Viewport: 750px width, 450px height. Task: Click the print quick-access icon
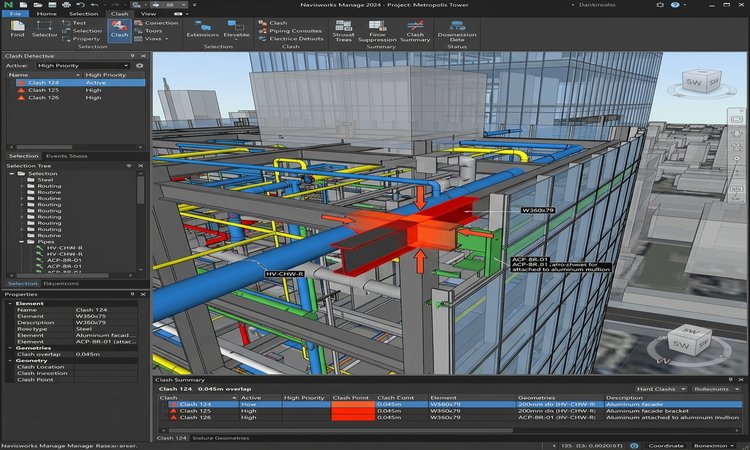tap(66, 5)
